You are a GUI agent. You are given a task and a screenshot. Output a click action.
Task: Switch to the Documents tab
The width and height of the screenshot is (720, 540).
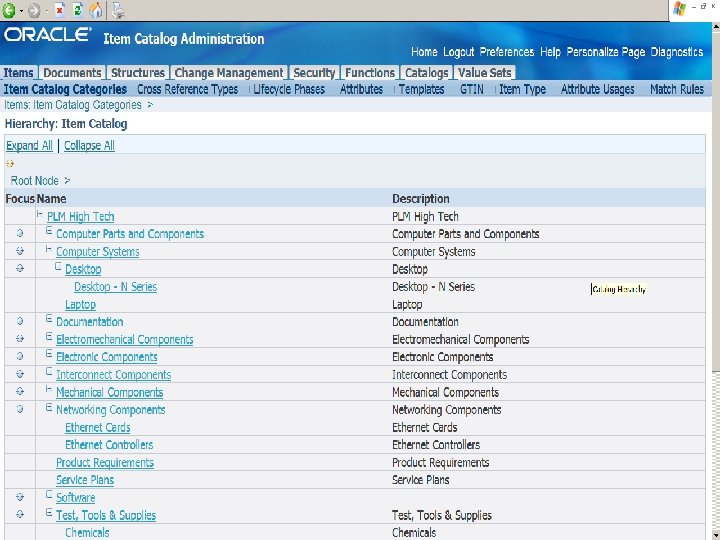click(x=72, y=73)
